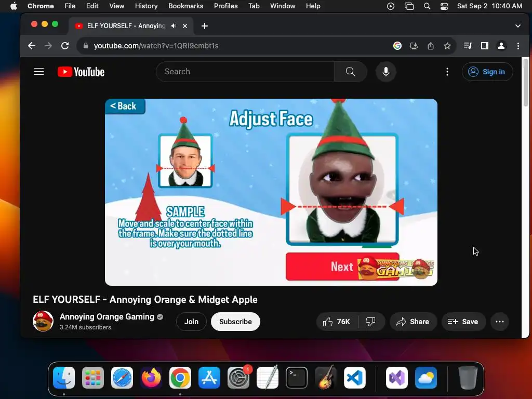Image resolution: width=532 pixels, height=399 pixels.
Task: Dislike the video with thumbs down
Action: point(371,322)
